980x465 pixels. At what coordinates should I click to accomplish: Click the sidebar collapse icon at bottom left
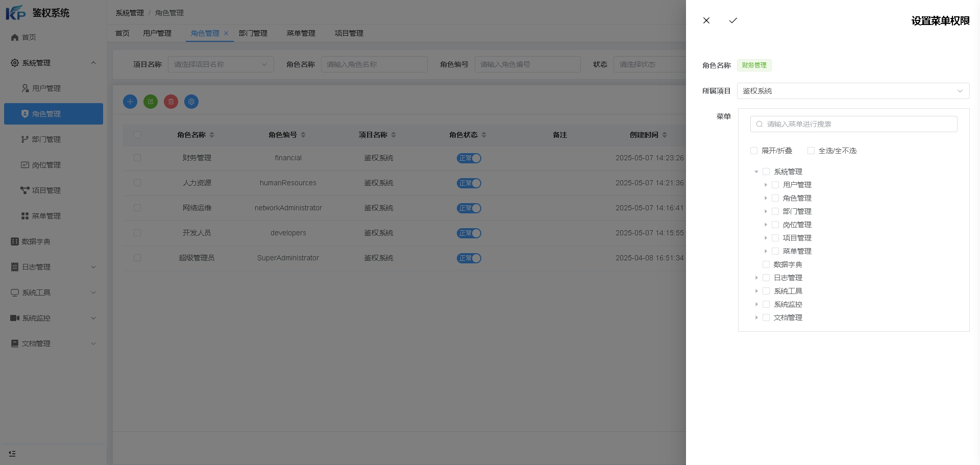coord(12,453)
